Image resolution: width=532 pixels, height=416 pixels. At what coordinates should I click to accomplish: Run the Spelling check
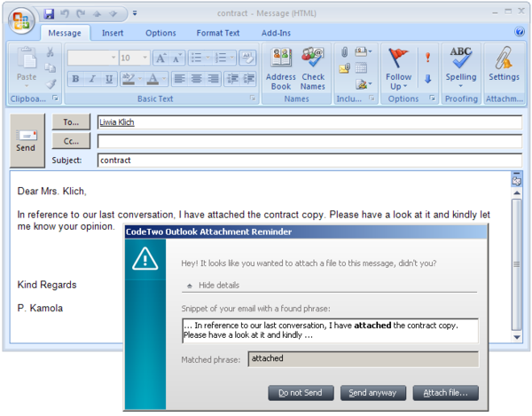click(461, 67)
